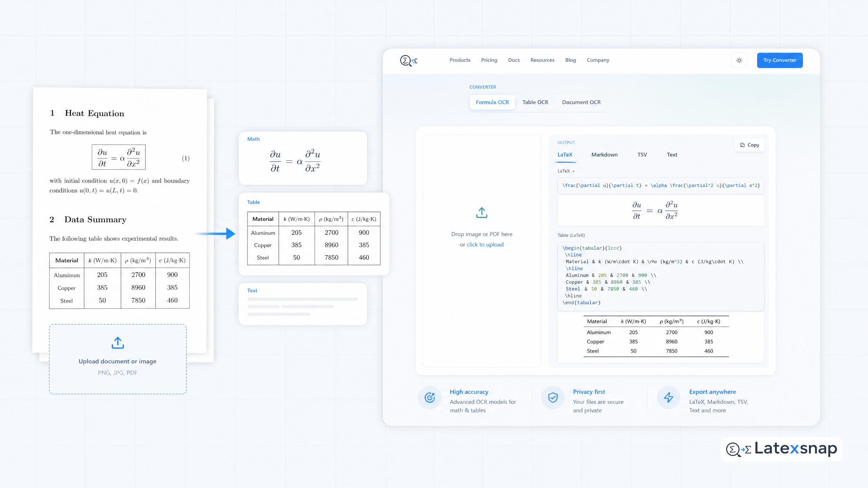Click the Try Converter button
Viewport: 868px width, 488px height.
780,60
